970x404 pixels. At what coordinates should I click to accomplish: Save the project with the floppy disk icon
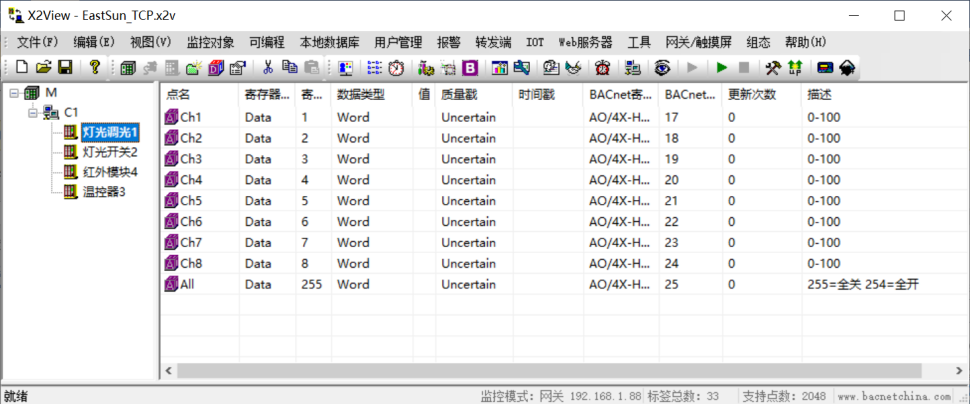[x=65, y=67]
